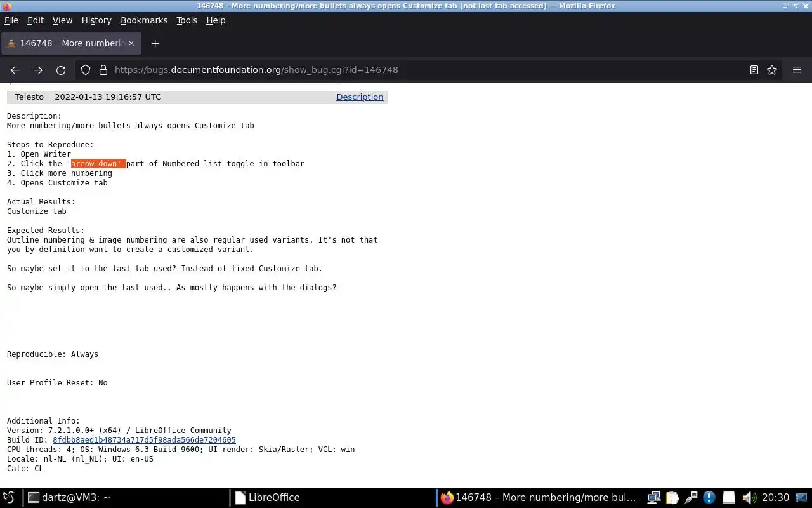This screenshot has width=812, height=508.
Task: Reload the current page
Action: 61,70
